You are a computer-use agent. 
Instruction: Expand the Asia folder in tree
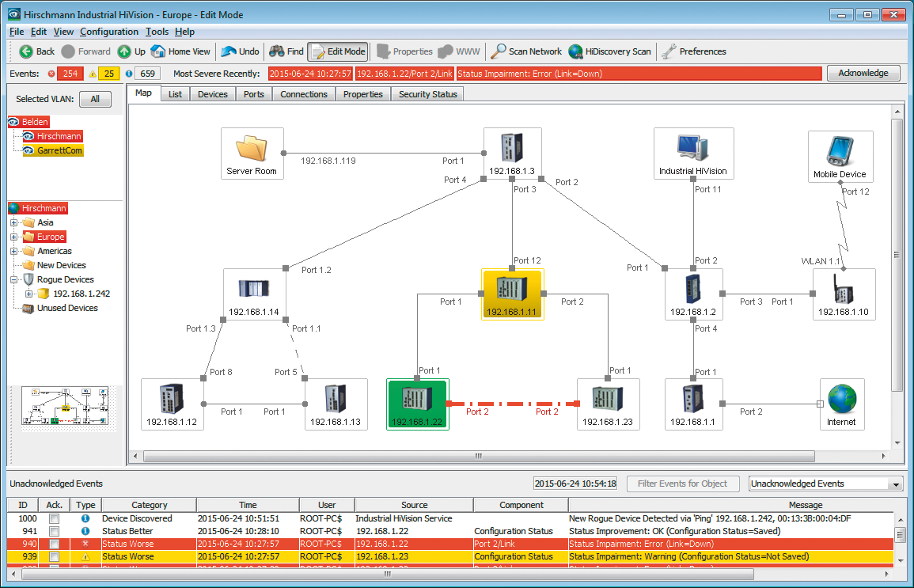pos(14,223)
